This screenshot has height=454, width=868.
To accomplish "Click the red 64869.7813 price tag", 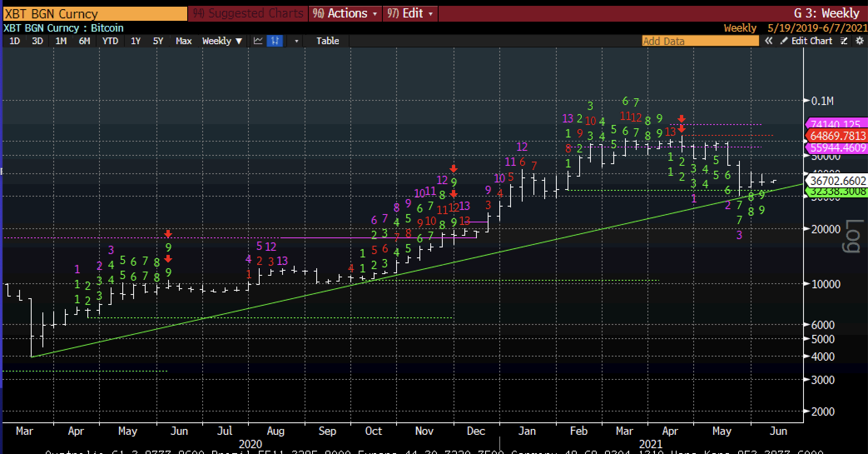I will point(837,136).
